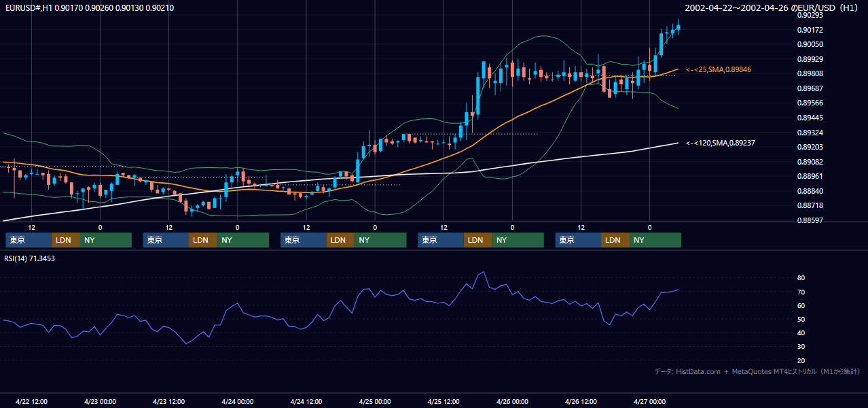Screen dimensions: 868x408
Task: Click the EURUSD#,H1 symbol title text
Action: [29, 8]
